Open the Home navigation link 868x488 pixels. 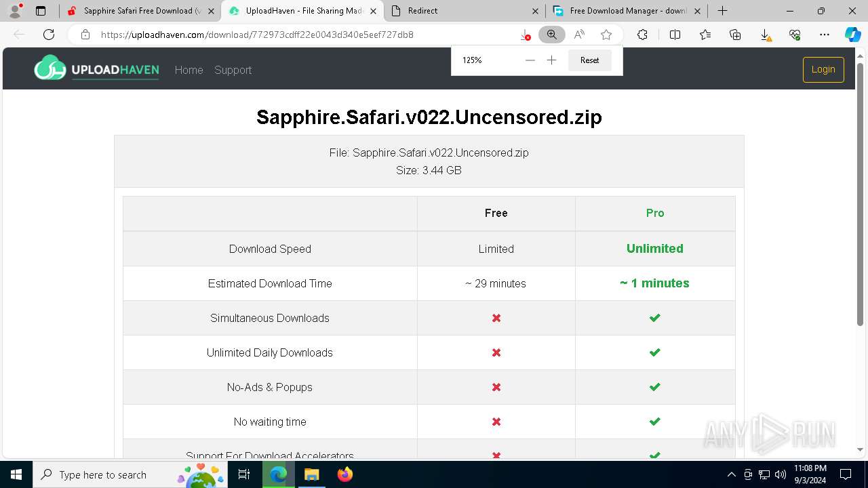(189, 70)
